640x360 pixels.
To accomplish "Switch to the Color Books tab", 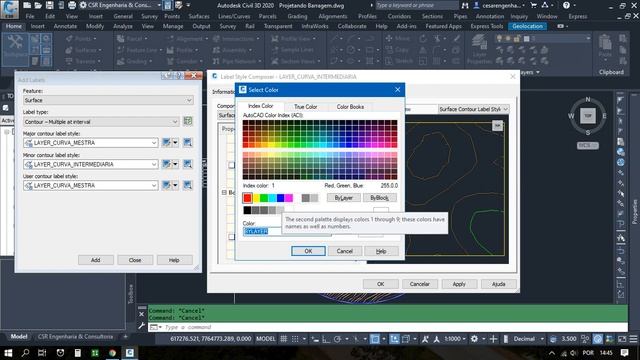I will [350, 107].
